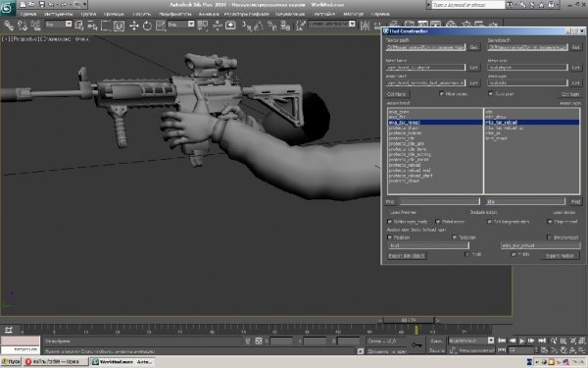
Task: Click the Play Animation button
Action: click(x=522, y=341)
